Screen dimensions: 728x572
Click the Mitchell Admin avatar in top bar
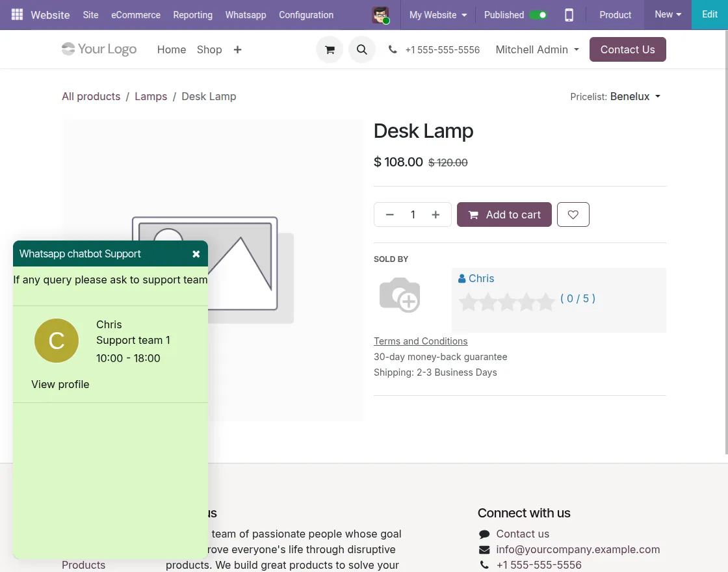(381, 15)
